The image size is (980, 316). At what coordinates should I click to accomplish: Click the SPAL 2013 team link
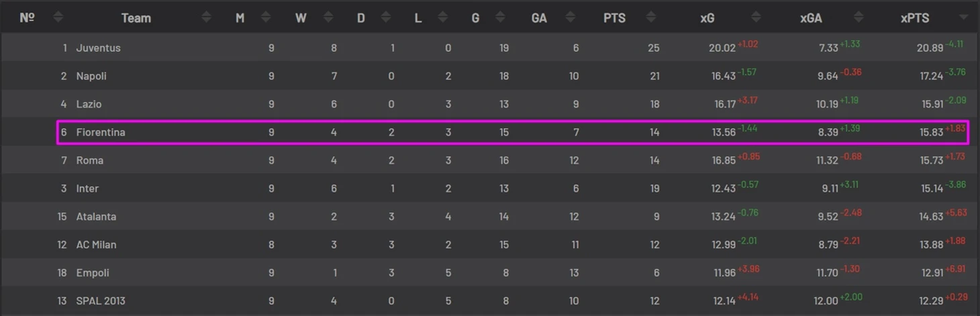coord(101,301)
